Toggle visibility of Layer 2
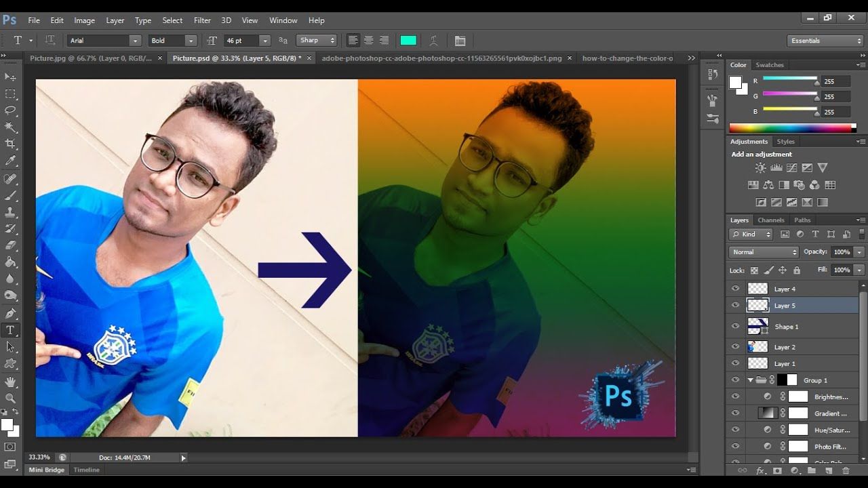This screenshot has height=488, width=868. [x=735, y=346]
